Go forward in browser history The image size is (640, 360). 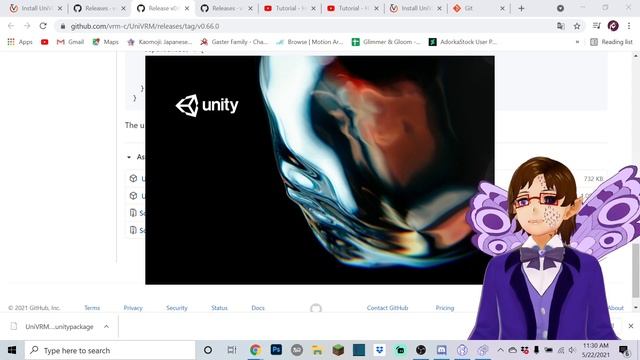coord(27,26)
